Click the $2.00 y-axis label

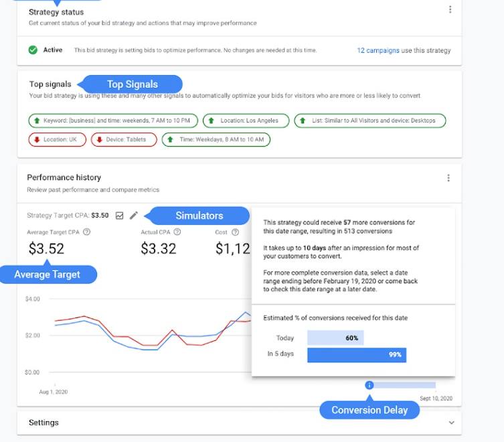point(33,336)
